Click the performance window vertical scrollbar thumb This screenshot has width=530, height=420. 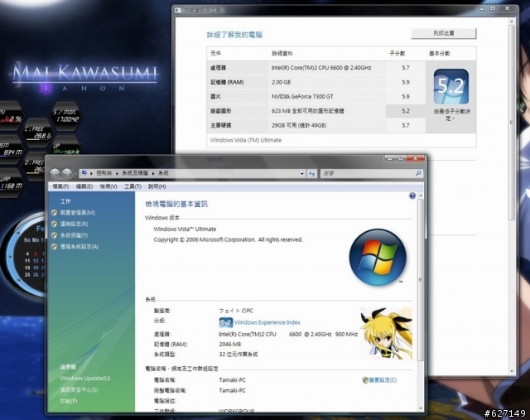click(x=512, y=123)
